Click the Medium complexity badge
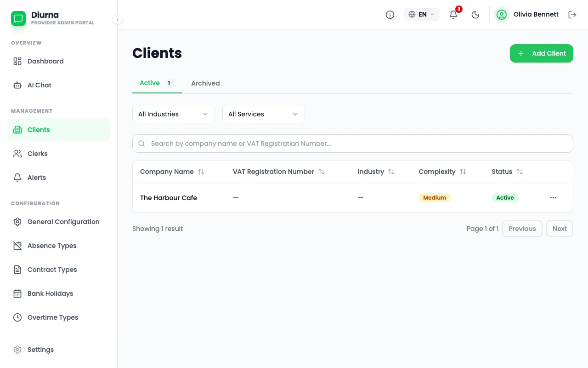Screen dimensions: 588x368 (x=435, y=198)
